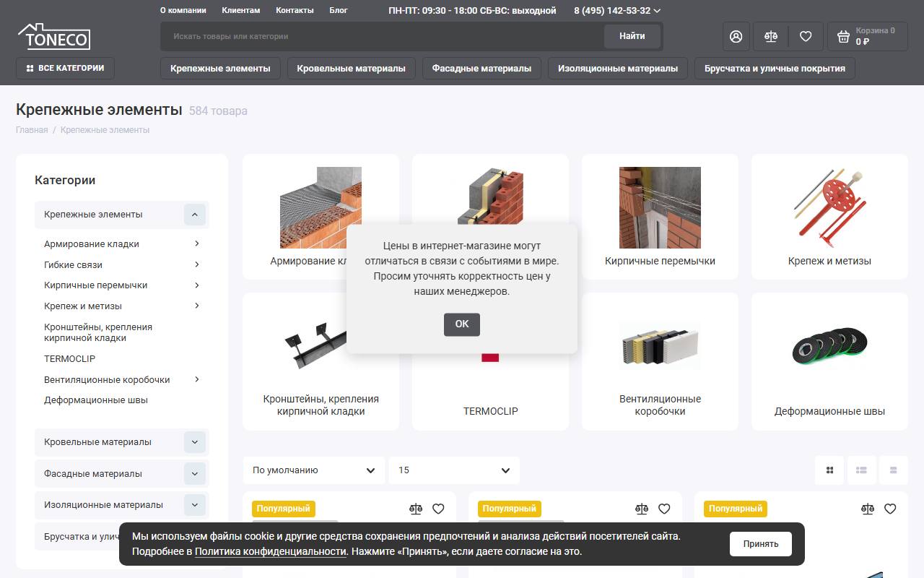Collapse Крепежные элементы sidebar section
The width and height of the screenshot is (924, 578).
(195, 215)
